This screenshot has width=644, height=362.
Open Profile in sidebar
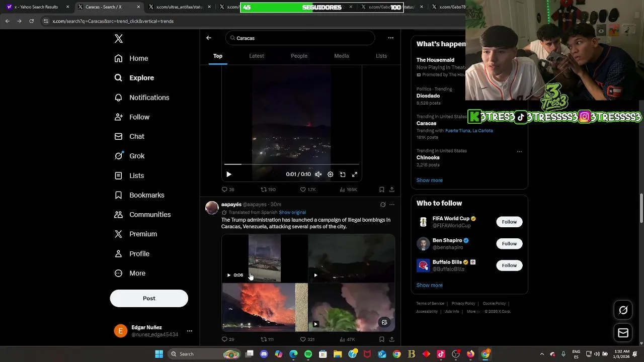tap(132, 254)
